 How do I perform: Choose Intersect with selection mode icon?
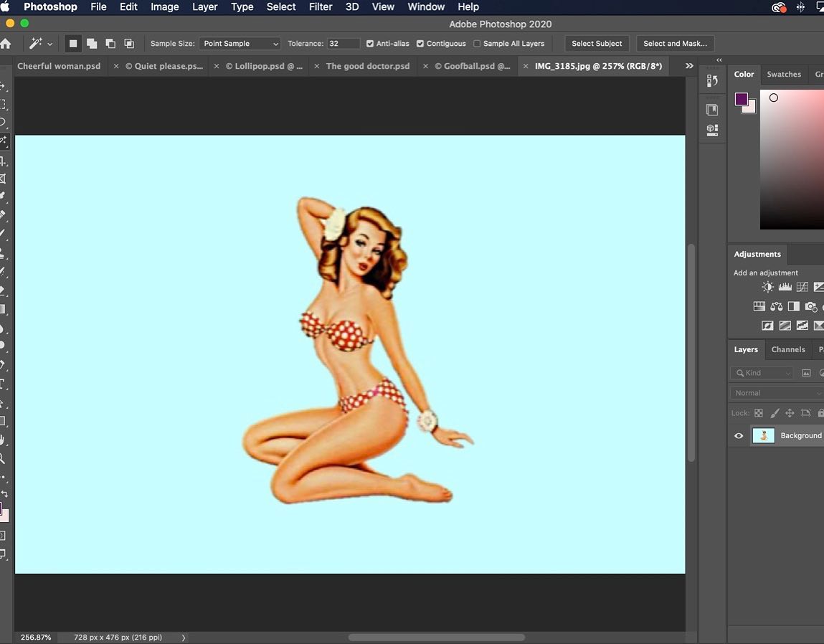[129, 44]
